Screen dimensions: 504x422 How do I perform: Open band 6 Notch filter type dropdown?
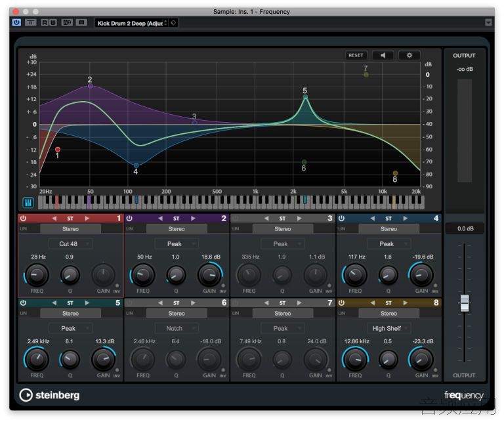pos(177,328)
